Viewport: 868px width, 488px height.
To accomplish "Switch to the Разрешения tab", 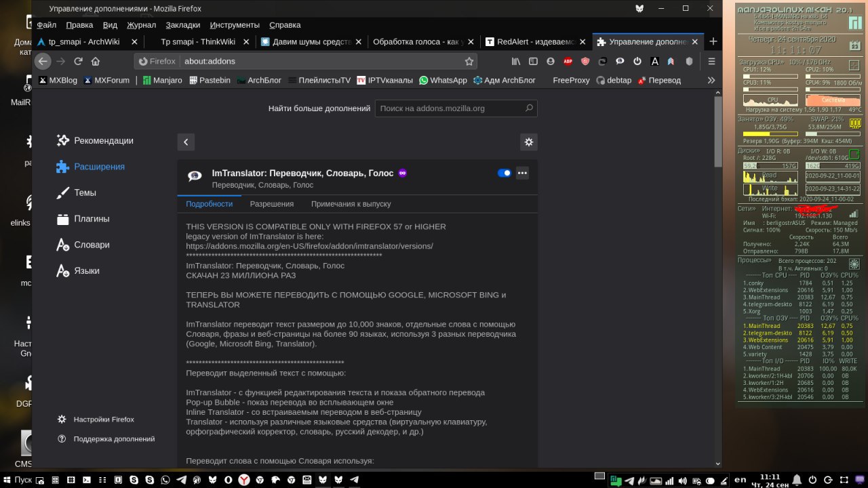I will point(272,204).
